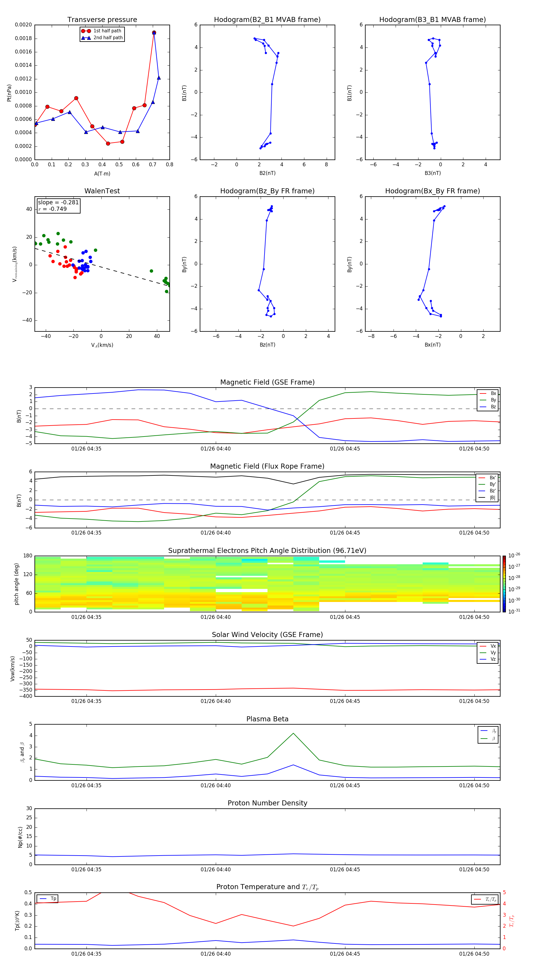Select 'Vy' in the velocity legend

tap(488, 652)
